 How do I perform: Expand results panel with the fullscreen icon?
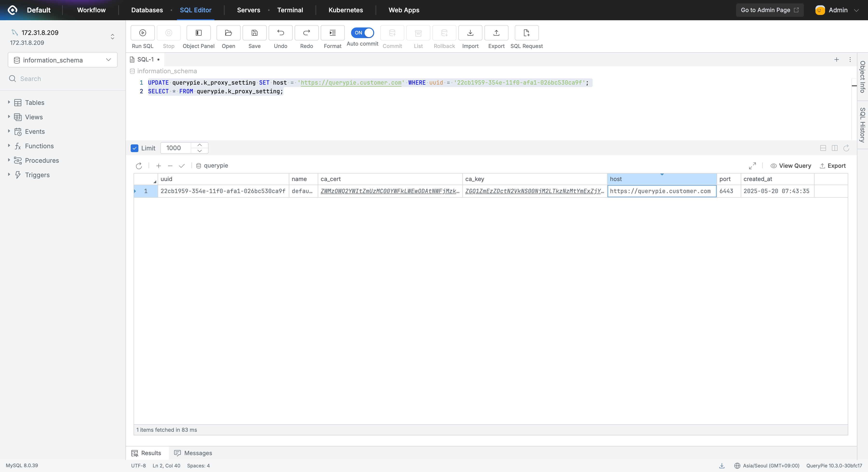(x=752, y=166)
